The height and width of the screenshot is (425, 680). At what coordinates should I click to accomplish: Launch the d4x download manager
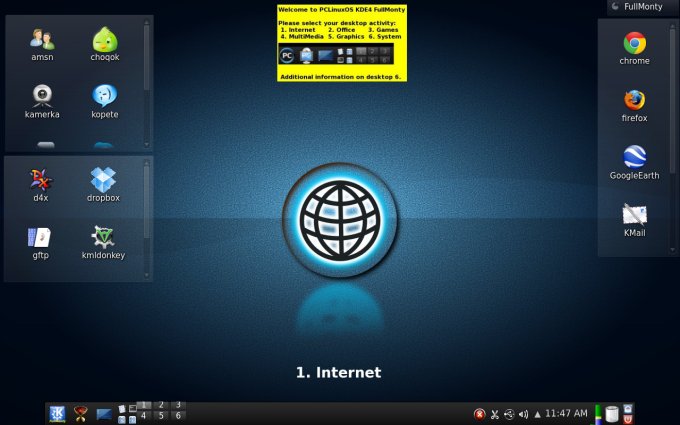[x=41, y=185]
